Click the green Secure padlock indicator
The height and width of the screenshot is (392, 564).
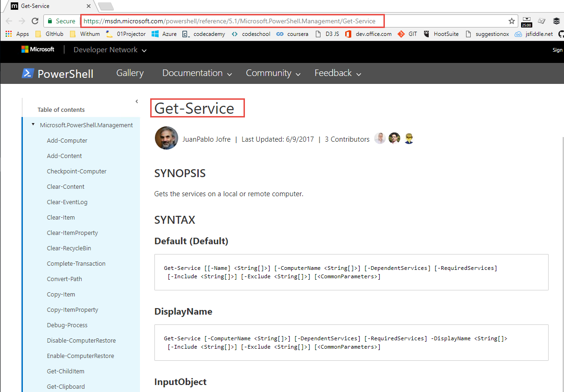tap(61, 21)
